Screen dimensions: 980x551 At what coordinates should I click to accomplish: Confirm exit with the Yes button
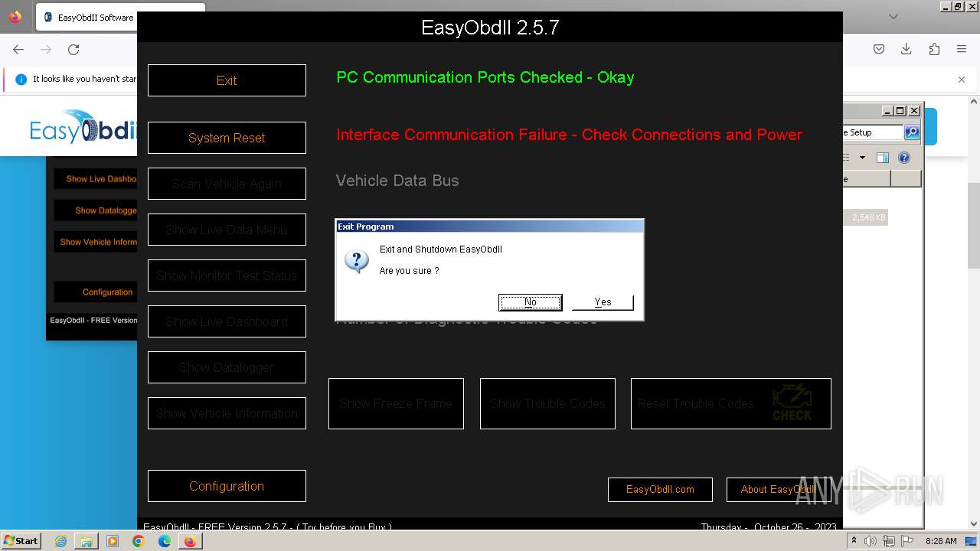coord(603,302)
